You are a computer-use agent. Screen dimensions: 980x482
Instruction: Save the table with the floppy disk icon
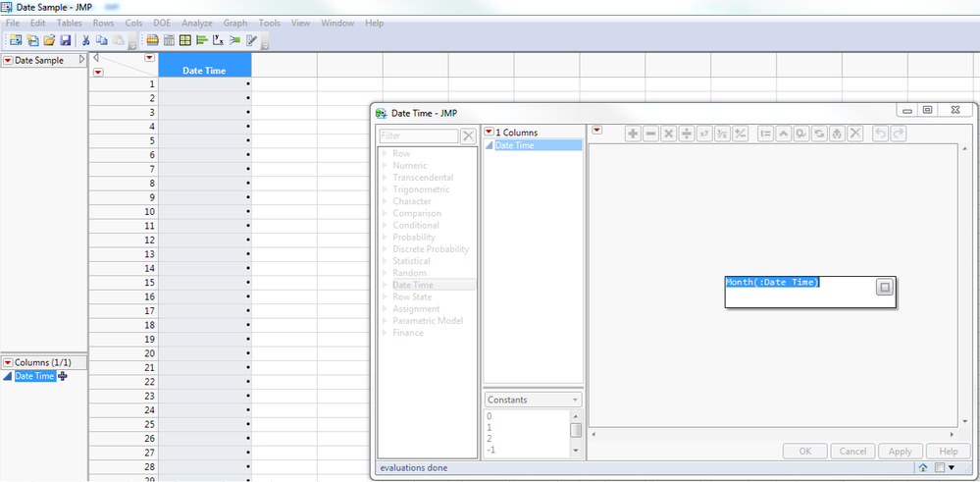pos(65,40)
